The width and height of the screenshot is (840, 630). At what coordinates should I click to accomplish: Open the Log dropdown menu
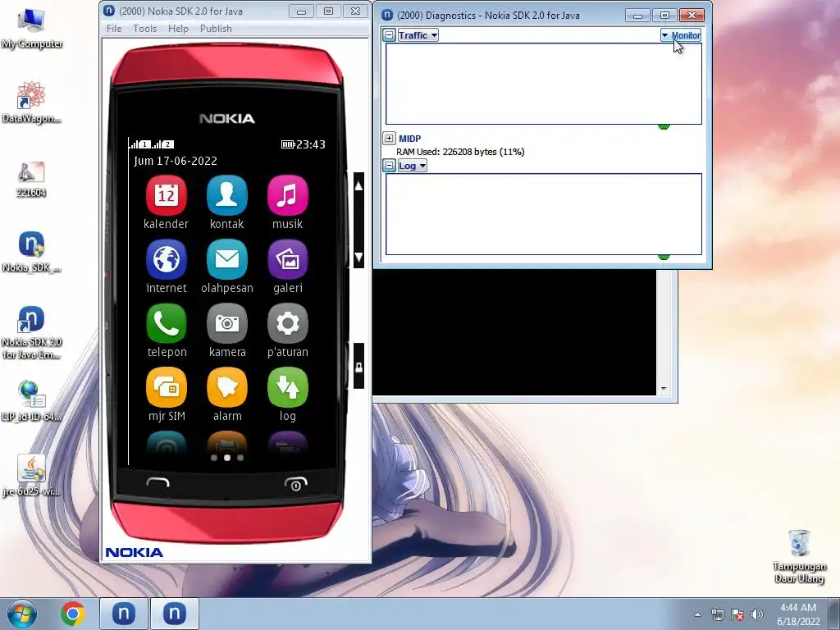(412, 166)
